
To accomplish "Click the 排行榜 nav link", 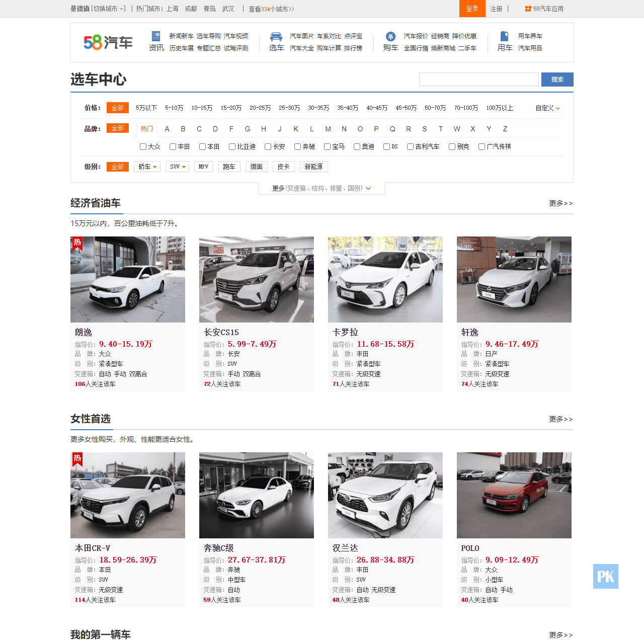I will 353,48.
